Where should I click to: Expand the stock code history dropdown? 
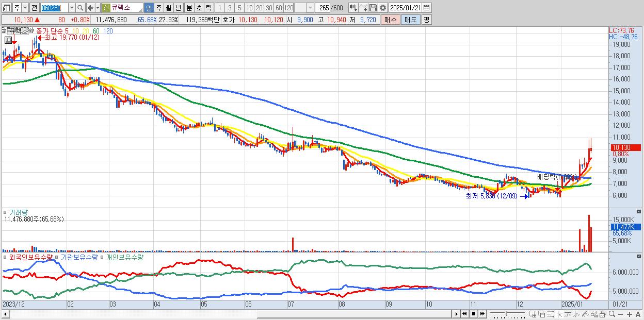(72, 8)
